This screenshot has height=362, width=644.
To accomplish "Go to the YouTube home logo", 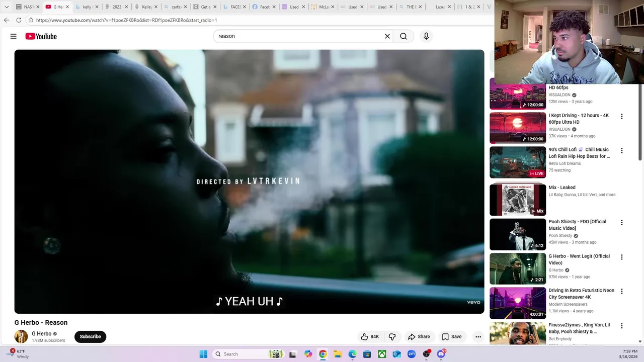I will pos(41,36).
